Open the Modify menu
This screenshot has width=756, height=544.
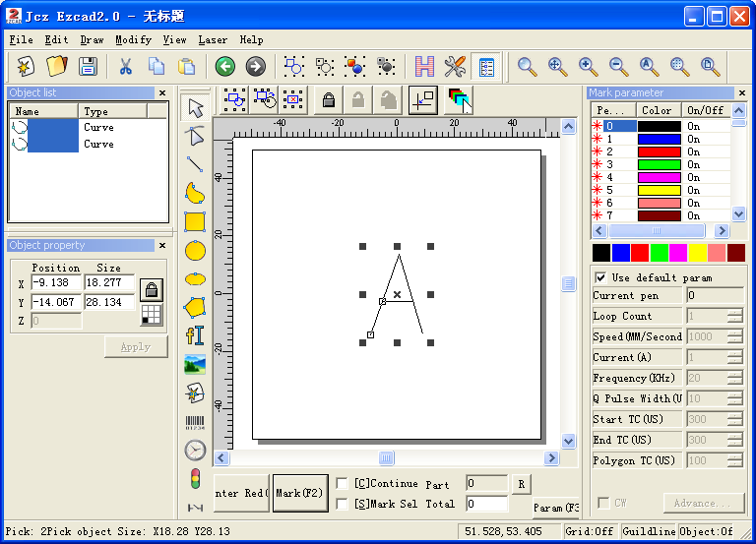[133, 40]
